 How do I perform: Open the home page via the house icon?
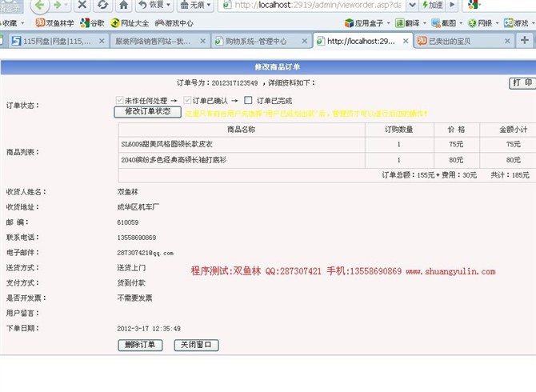point(124,5)
